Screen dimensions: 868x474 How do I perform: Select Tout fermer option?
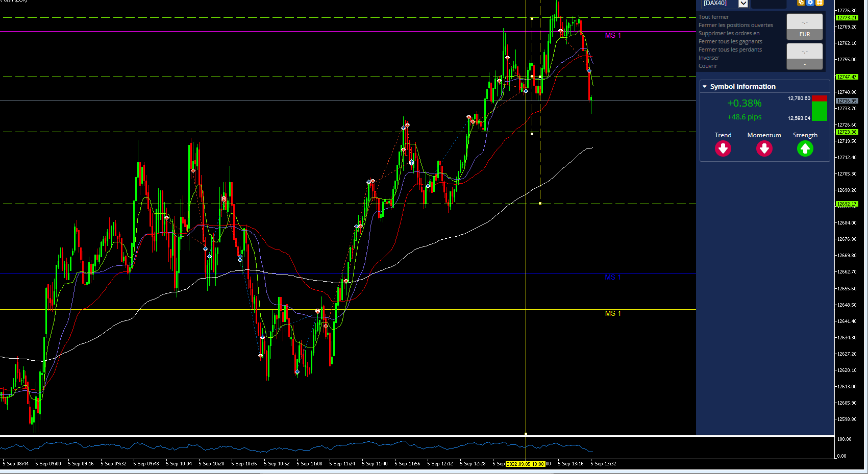coord(713,17)
